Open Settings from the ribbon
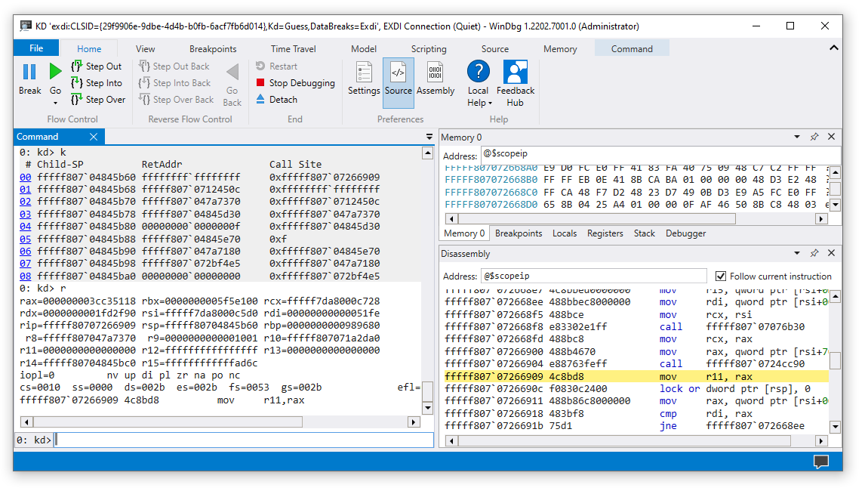Screen dimensions: 868x488 coord(365,76)
